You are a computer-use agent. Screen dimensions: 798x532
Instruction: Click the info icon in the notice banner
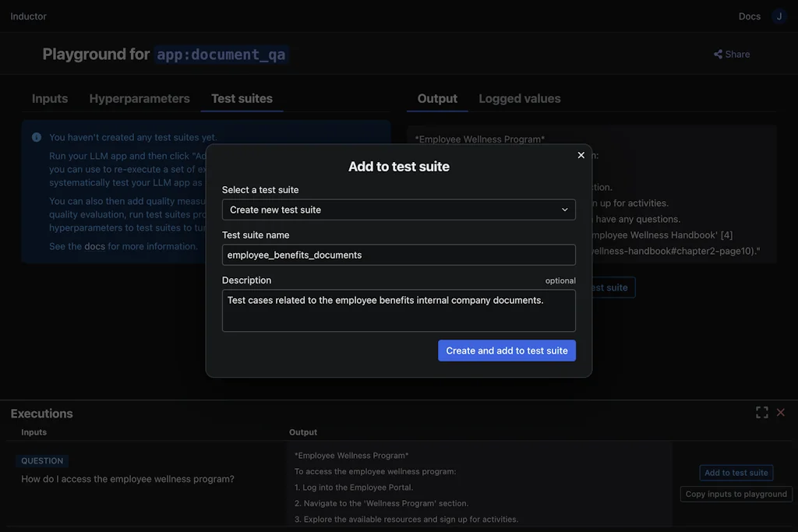click(x=36, y=136)
